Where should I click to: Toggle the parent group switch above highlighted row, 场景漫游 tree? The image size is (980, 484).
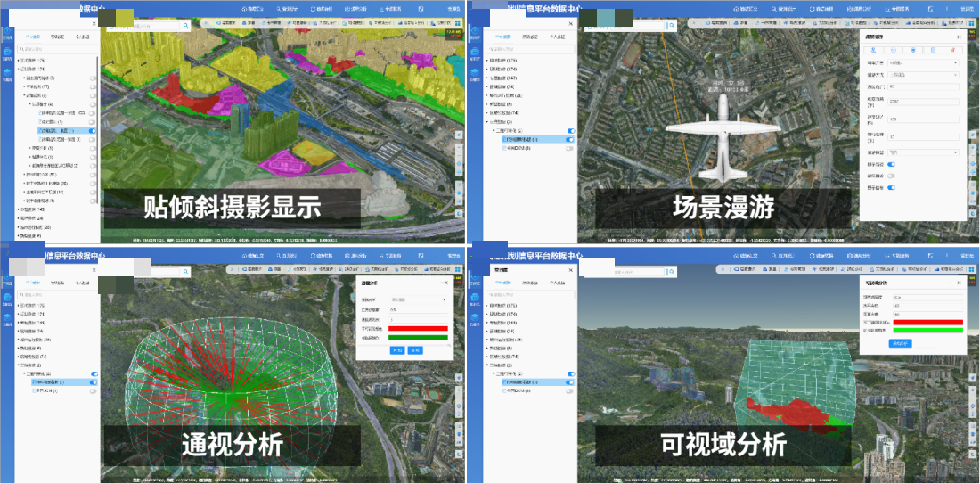click(569, 131)
